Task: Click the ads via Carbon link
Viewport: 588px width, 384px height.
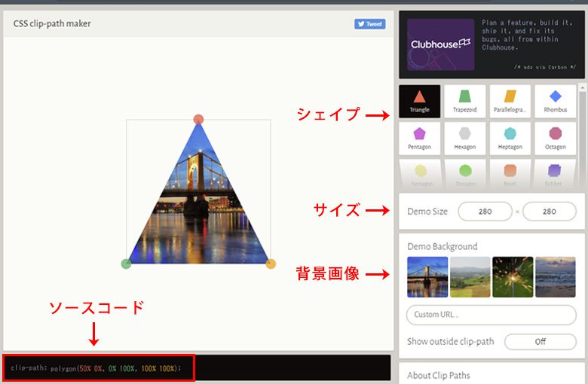Action: (x=545, y=67)
